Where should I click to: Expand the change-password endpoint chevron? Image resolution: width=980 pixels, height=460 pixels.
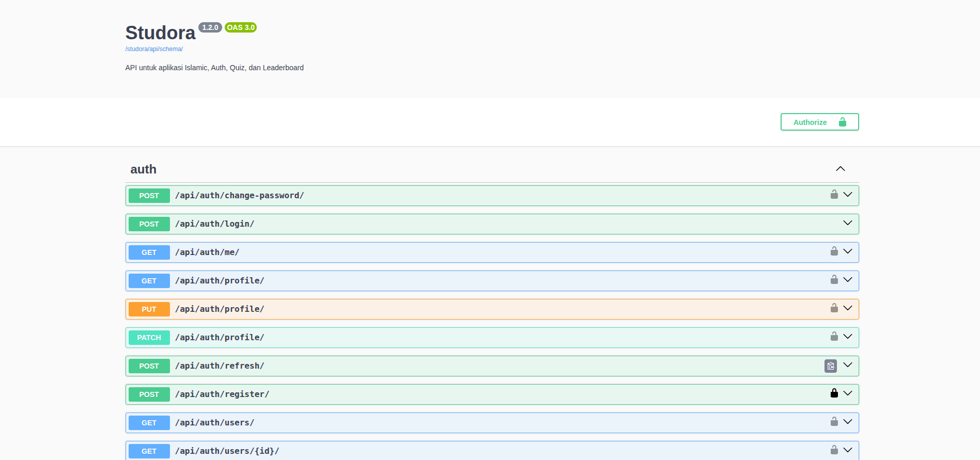click(848, 195)
